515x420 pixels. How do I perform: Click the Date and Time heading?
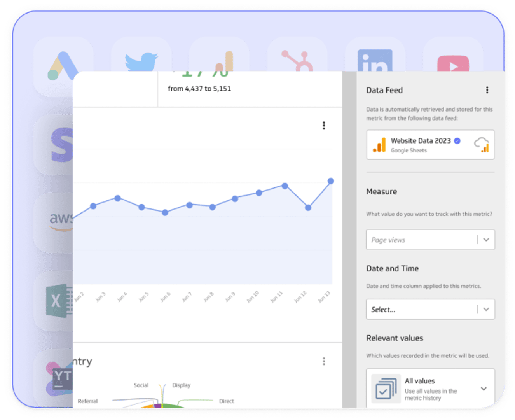[393, 268]
